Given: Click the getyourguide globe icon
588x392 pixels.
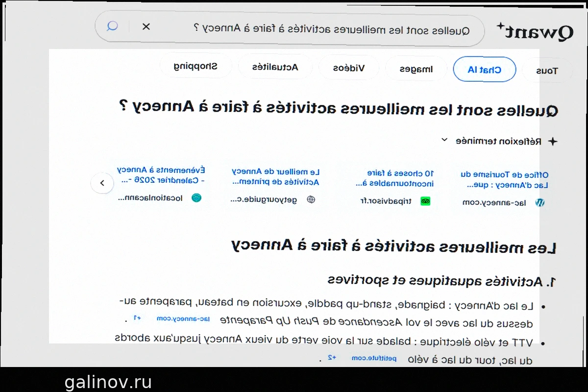Looking at the screenshot, I should (311, 199).
